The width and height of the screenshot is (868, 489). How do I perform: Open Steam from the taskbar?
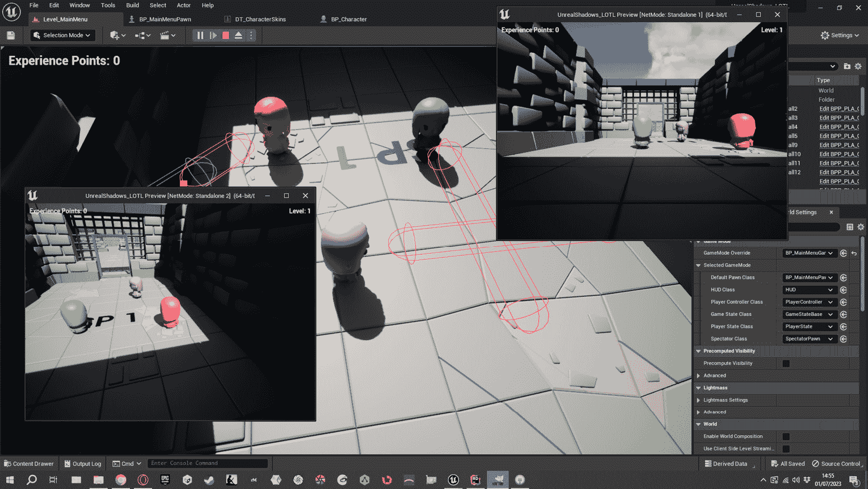pyautogui.click(x=209, y=480)
